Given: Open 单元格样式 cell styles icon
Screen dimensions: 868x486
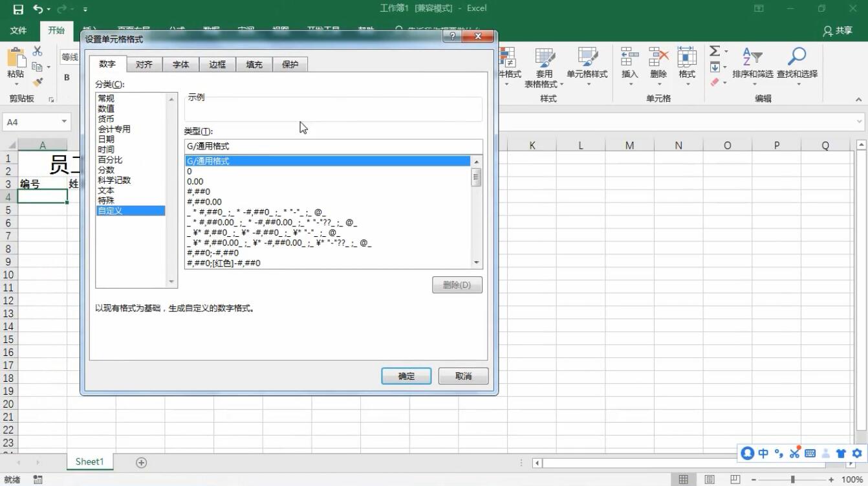Looking at the screenshot, I should (587, 58).
